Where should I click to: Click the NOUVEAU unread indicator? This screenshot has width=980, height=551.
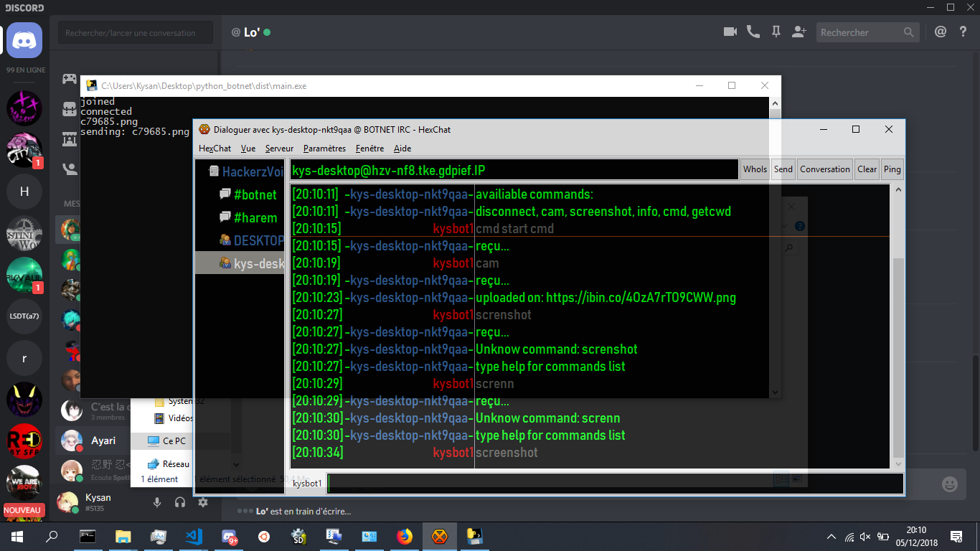pyautogui.click(x=24, y=510)
